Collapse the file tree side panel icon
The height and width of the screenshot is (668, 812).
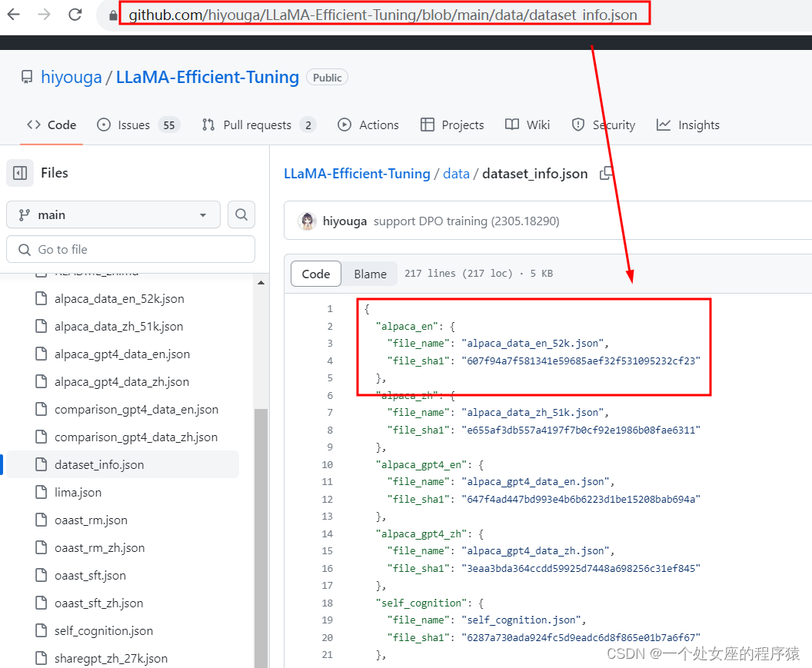point(20,173)
